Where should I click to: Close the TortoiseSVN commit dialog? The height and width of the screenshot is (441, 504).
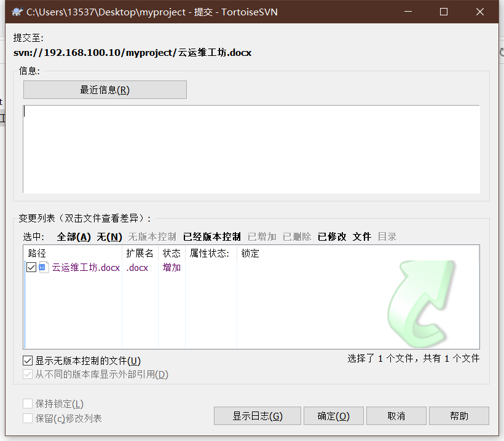click(480, 12)
